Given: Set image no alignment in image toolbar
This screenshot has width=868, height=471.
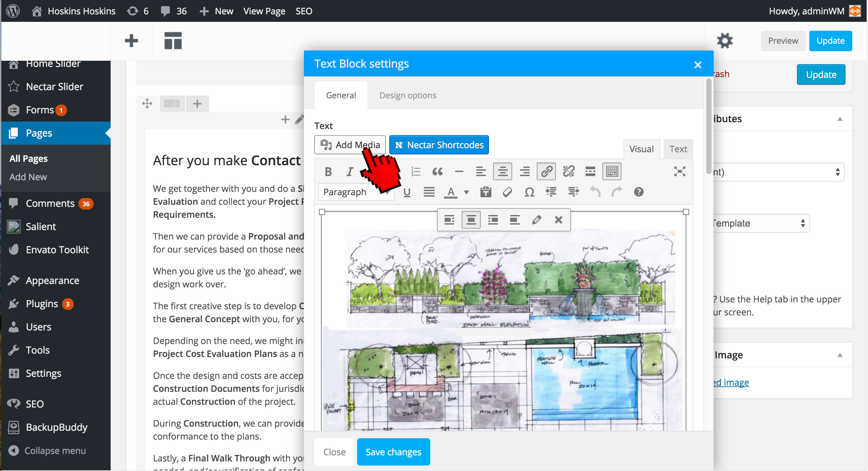Looking at the screenshot, I should (515, 220).
